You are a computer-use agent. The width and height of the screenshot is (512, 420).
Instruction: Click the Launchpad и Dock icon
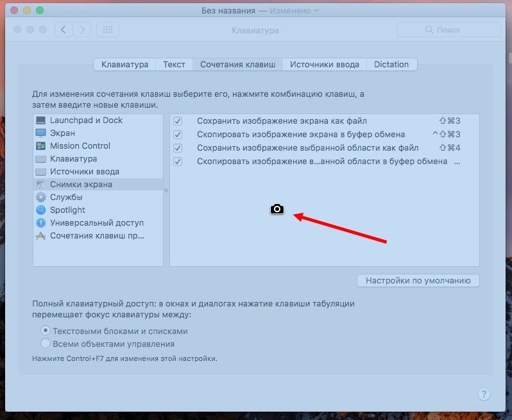coord(41,121)
